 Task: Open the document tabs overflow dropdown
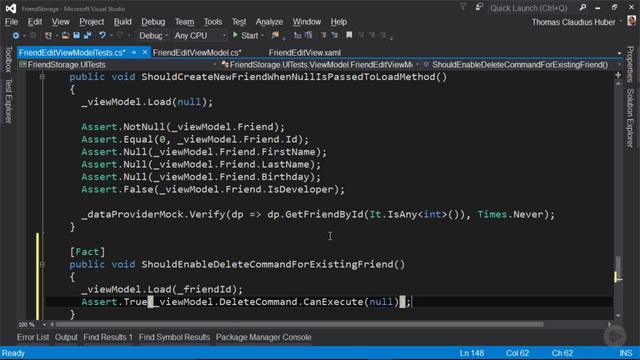(x=619, y=53)
